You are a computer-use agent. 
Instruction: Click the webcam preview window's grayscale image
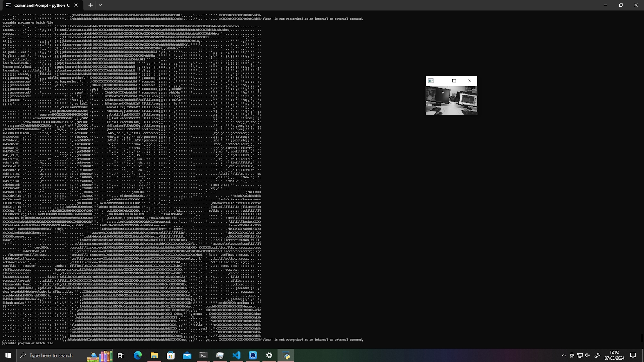click(x=451, y=100)
